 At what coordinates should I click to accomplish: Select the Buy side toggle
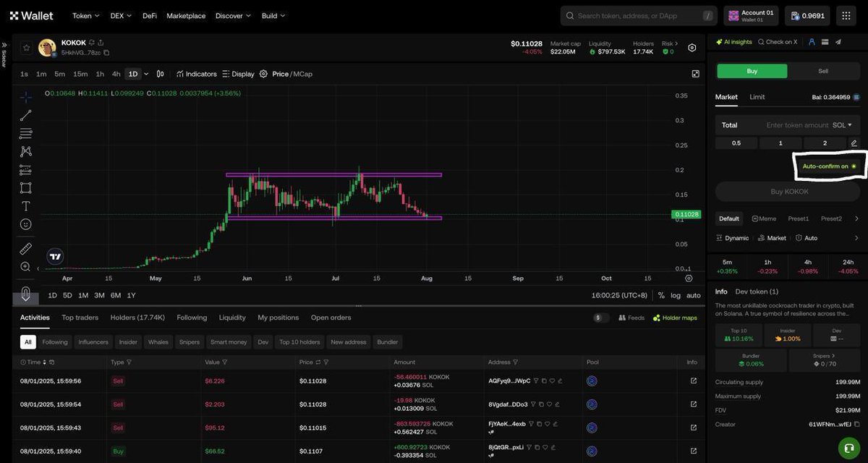pos(752,71)
